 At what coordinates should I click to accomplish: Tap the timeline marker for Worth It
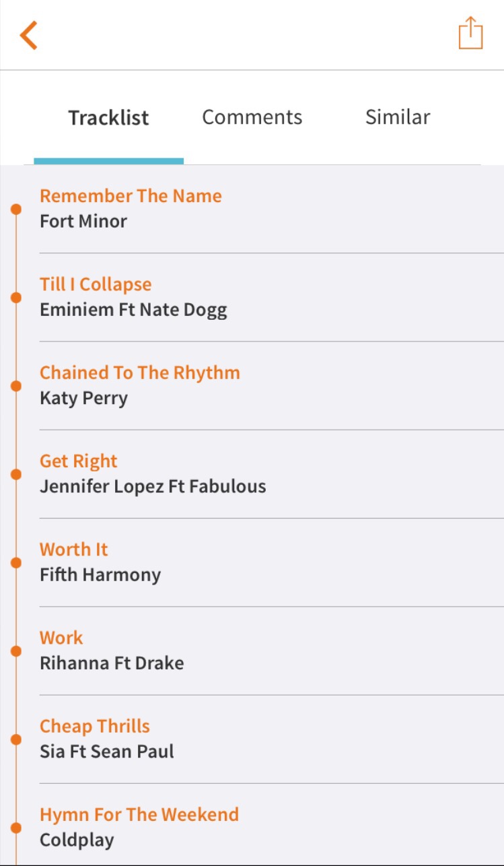16,562
